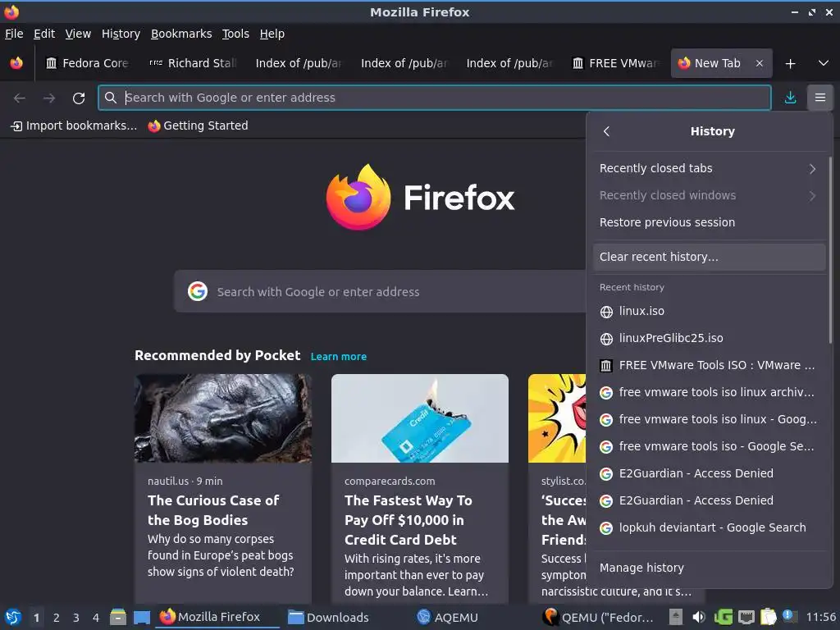The image size is (840, 630).
Task: Open the Bookmarks menu
Action: (181, 34)
